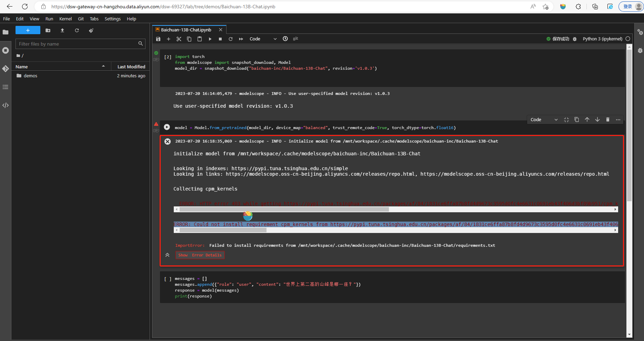The image size is (644, 341).
Task: Open the Help menu
Action: (131, 19)
